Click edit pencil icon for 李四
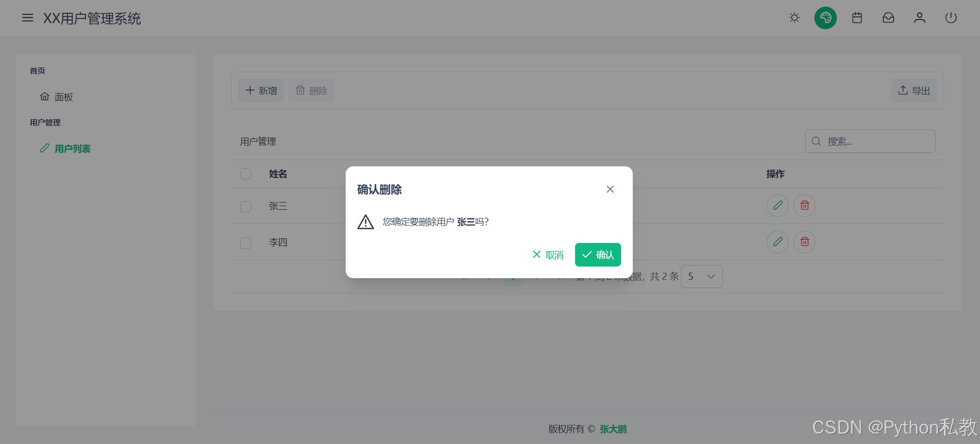 [778, 242]
